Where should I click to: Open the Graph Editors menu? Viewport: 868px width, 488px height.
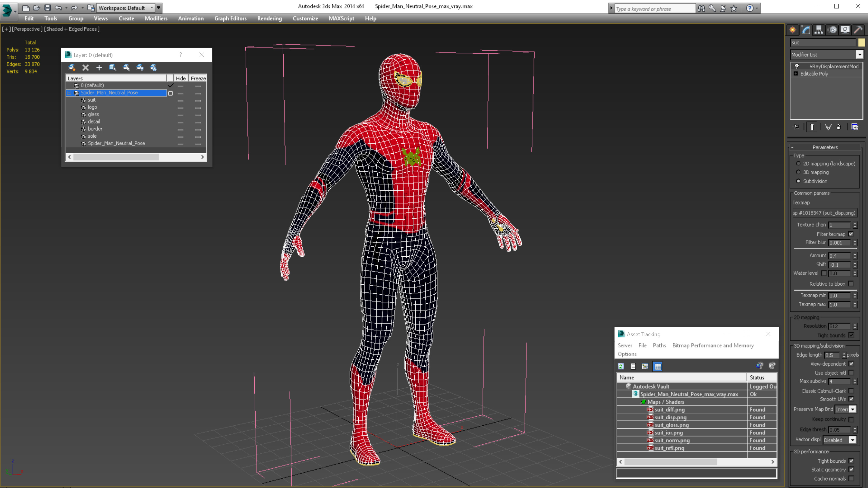[x=231, y=18]
